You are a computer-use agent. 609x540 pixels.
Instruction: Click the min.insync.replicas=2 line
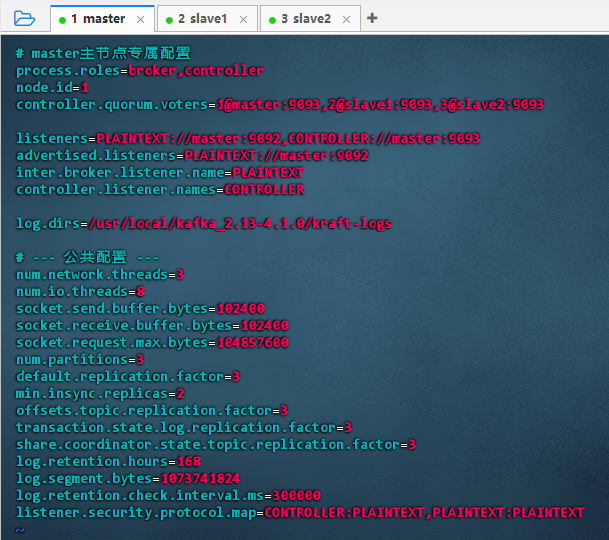pos(100,394)
